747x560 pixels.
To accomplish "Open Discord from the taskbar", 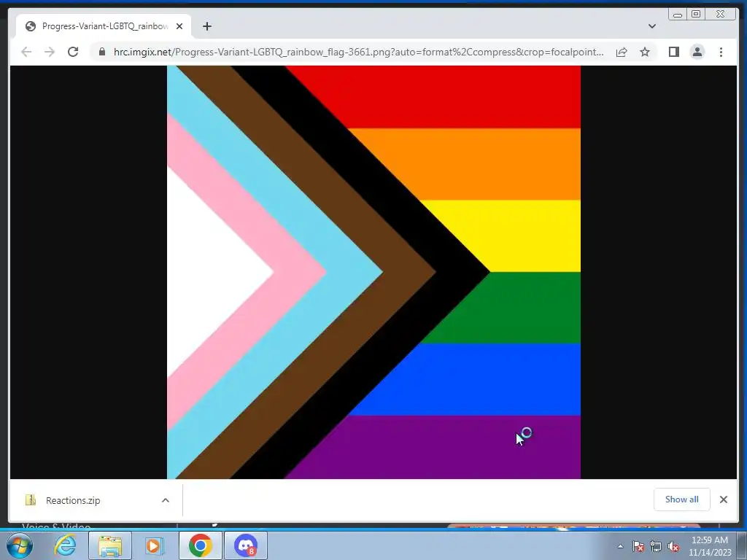I will (x=246, y=545).
